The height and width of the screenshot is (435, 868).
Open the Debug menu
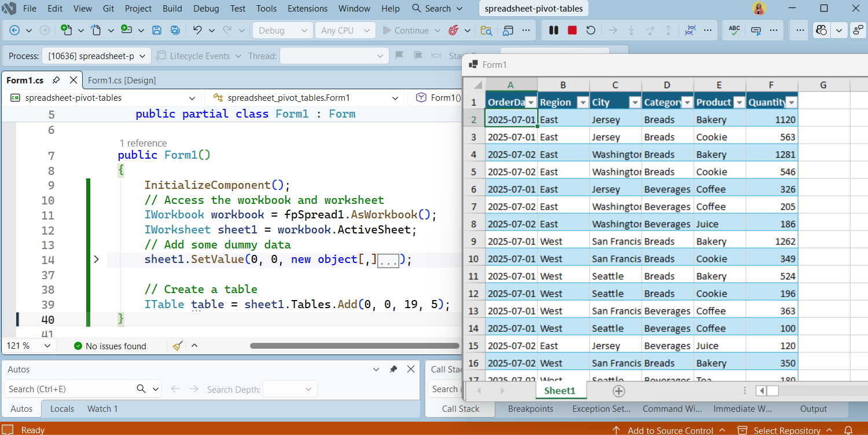pos(206,8)
